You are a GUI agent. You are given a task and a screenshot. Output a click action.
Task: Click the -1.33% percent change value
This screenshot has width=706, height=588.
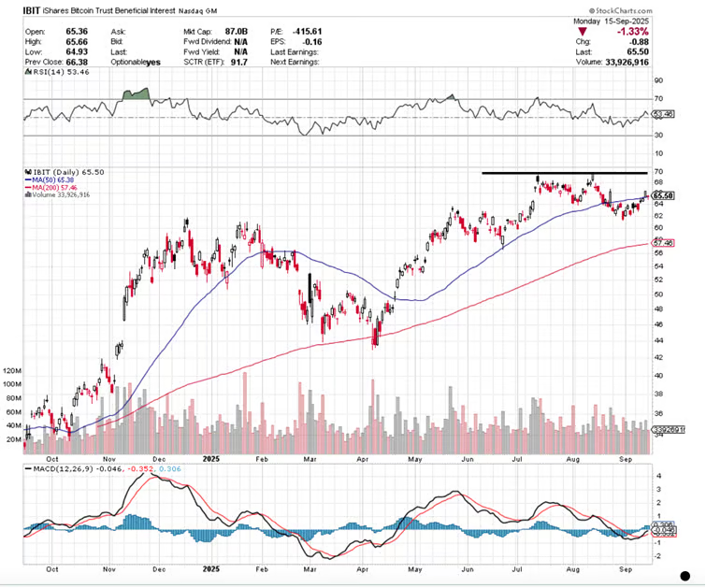(x=633, y=32)
